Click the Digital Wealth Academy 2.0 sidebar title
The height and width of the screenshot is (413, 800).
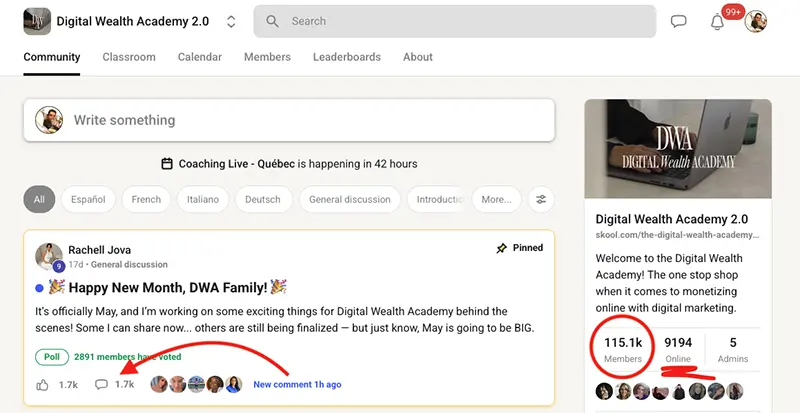click(x=672, y=220)
